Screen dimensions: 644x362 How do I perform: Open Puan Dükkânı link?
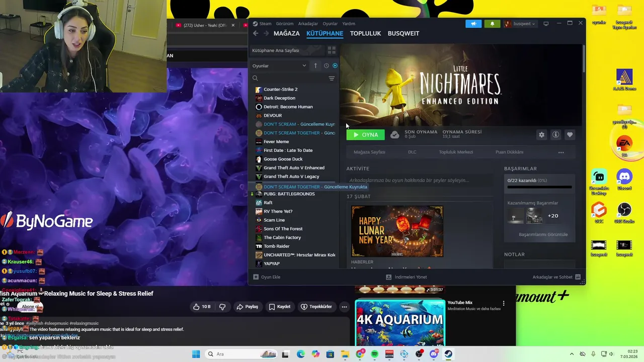click(x=509, y=152)
